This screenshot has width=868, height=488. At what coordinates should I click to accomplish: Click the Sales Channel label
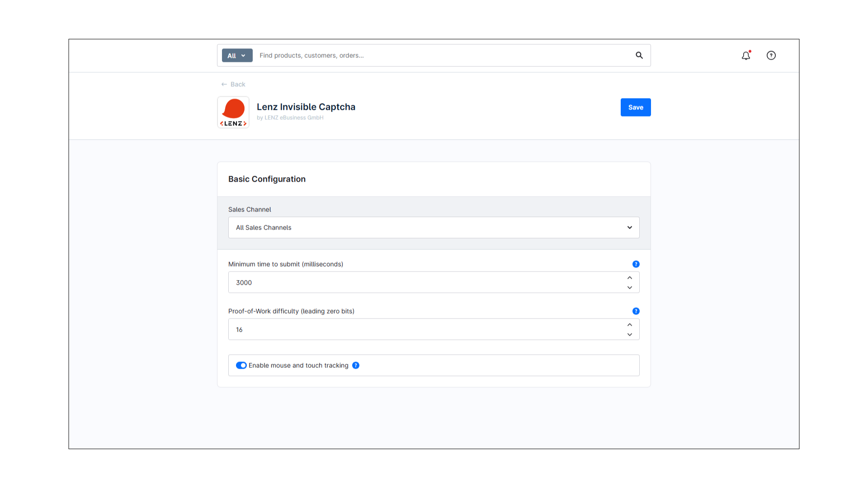(x=250, y=209)
